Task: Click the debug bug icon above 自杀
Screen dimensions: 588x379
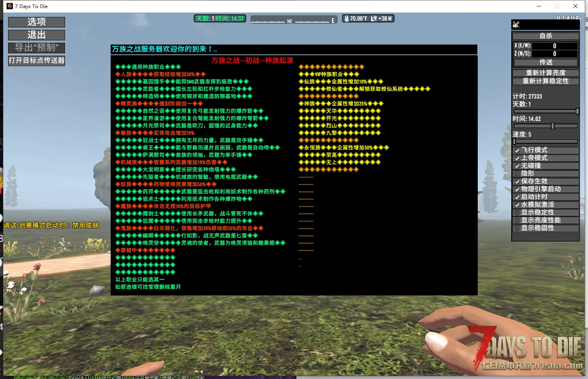Action: click(x=516, y=25)
